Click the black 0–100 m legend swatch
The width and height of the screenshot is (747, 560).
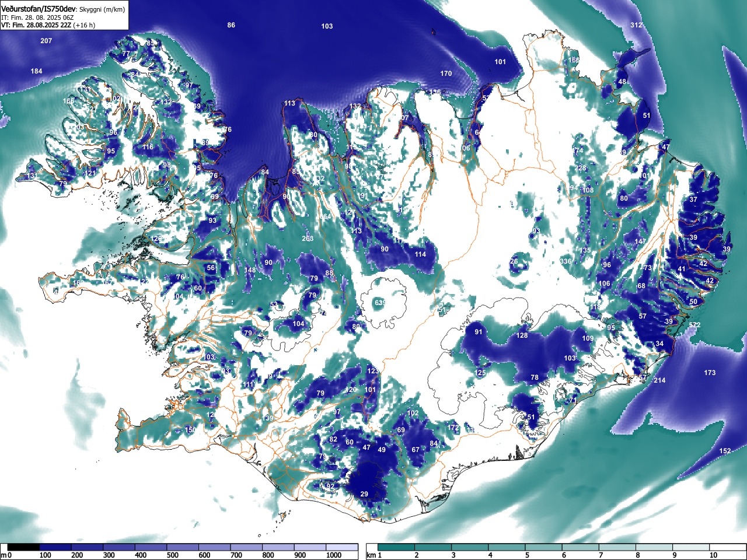pyautogui.click(x=24, y=547)
